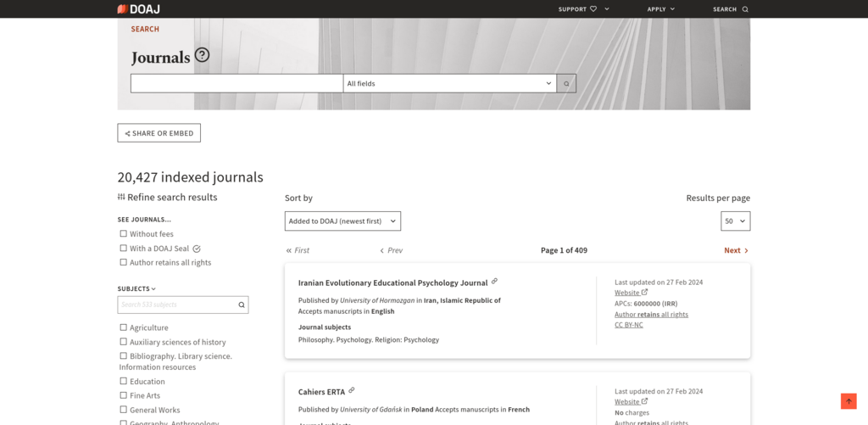The image size is (868, 425).
Task: Copy link icon next to Iranian Evolutionary Educational Psychology Journal
Action: point(494,281)
